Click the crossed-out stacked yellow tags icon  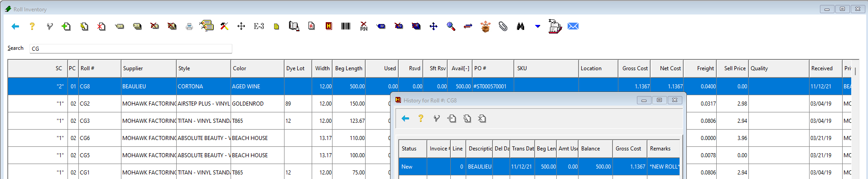pyautogui.click(x=172, y=27)
